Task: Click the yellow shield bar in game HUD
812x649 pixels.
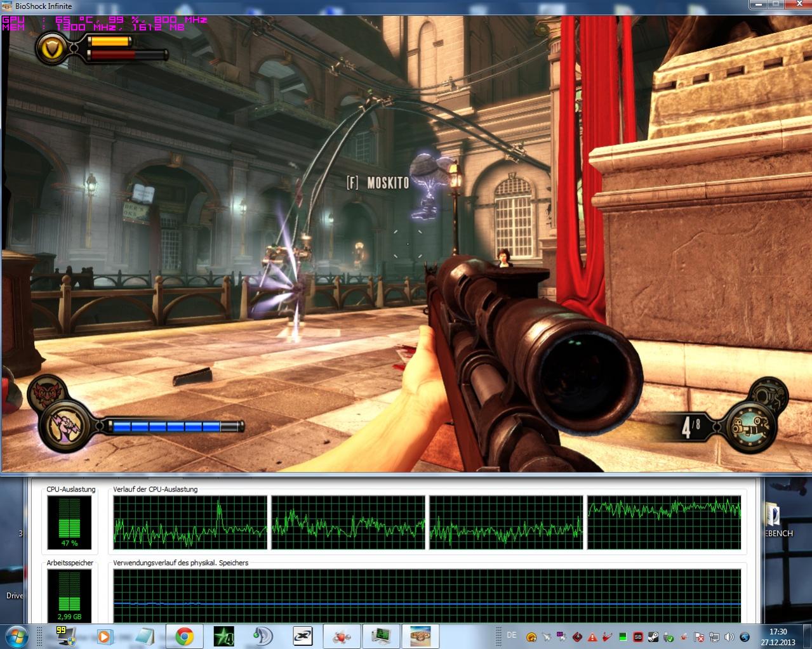Action: pos(109,41)
